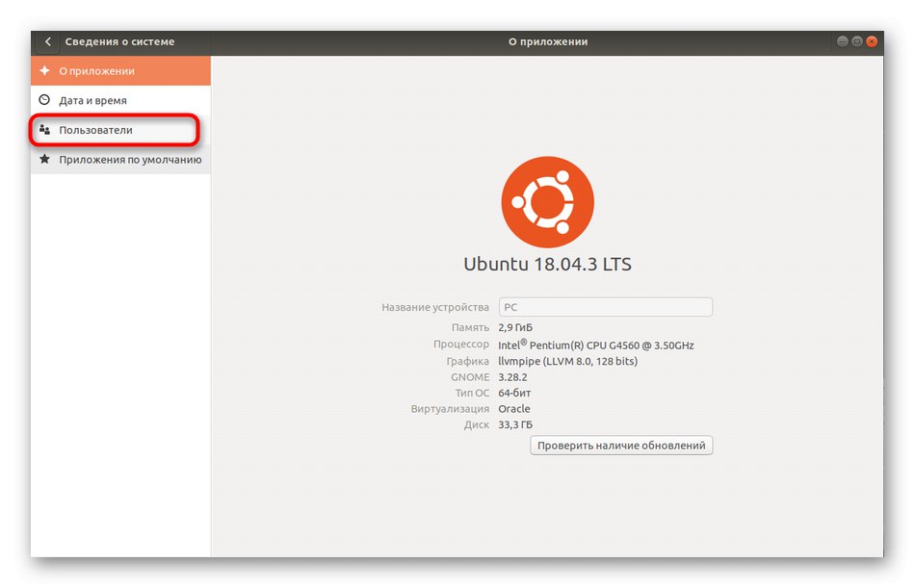915x588 pixels.
Task: Click the maximize icon in the titlebar
Action: point(856,41)
